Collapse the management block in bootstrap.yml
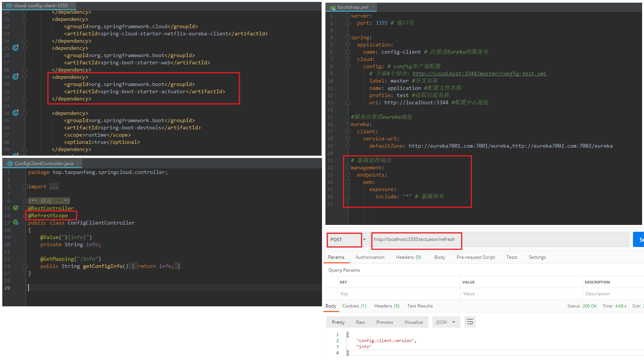The image size is (644, 360). click(x=348, y=167)
